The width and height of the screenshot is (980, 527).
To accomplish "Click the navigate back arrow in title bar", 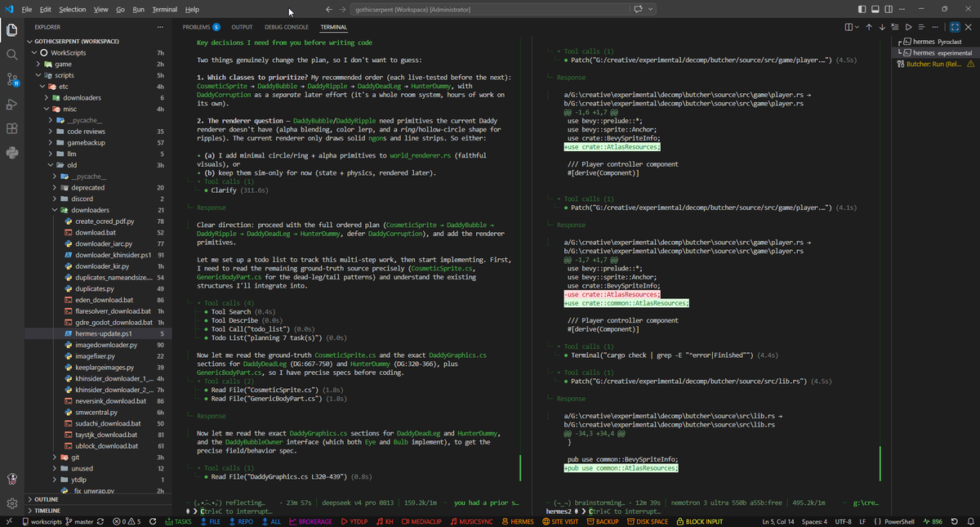I will (328, 9).
